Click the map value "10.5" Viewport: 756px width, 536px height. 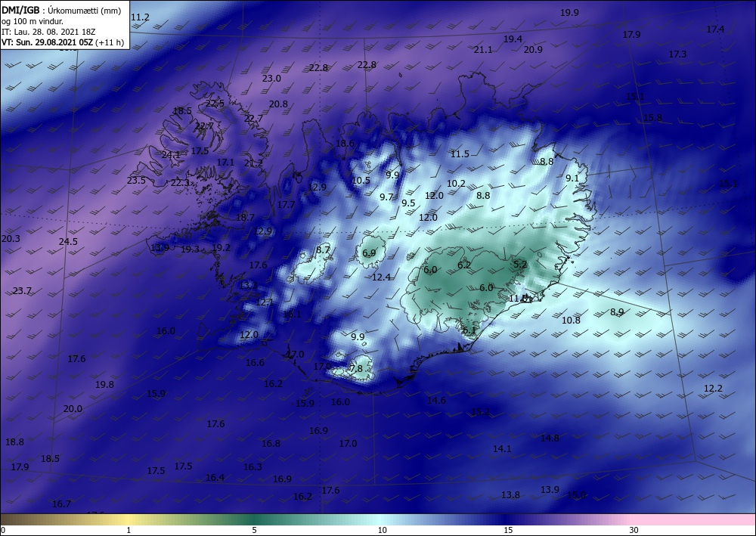click(x=361, y=180)
